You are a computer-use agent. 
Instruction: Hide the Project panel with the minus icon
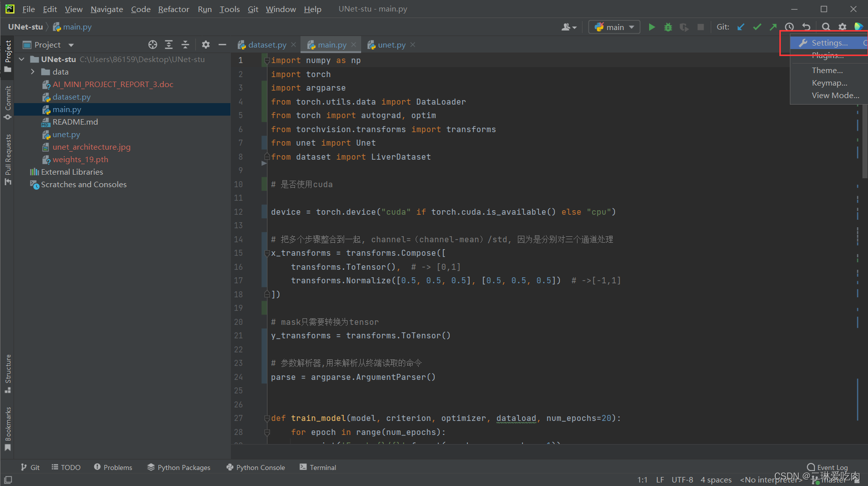coord(222,45)
